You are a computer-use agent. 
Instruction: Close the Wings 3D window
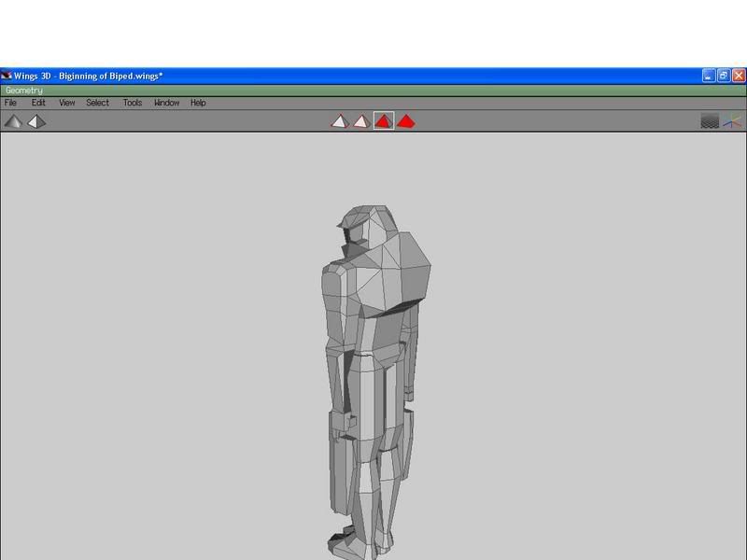point(739,76)
